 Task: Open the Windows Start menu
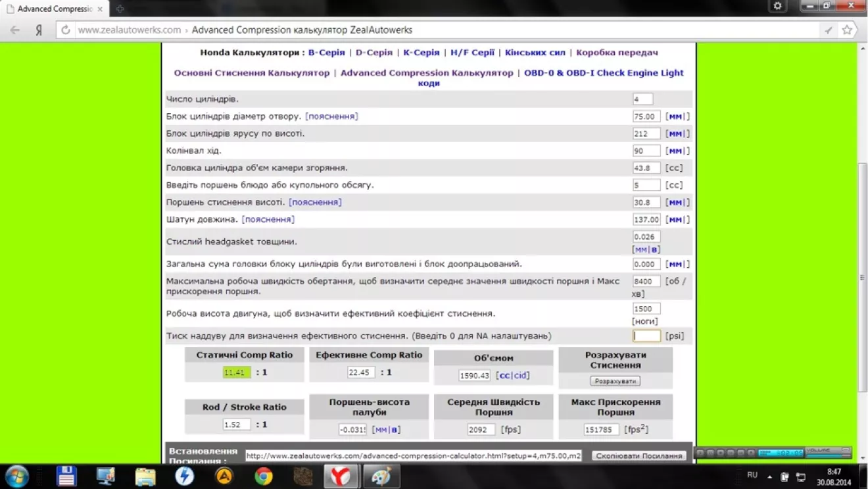(x=16, y=476)
